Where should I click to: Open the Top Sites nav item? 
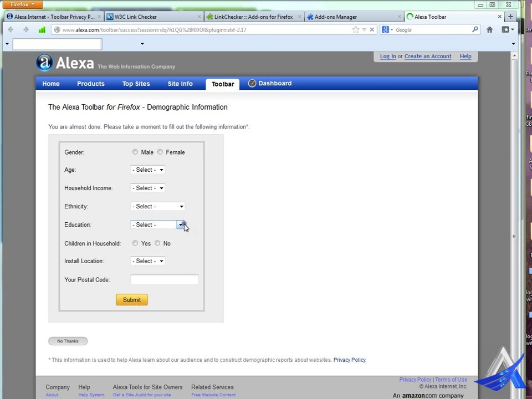[136, 84]
